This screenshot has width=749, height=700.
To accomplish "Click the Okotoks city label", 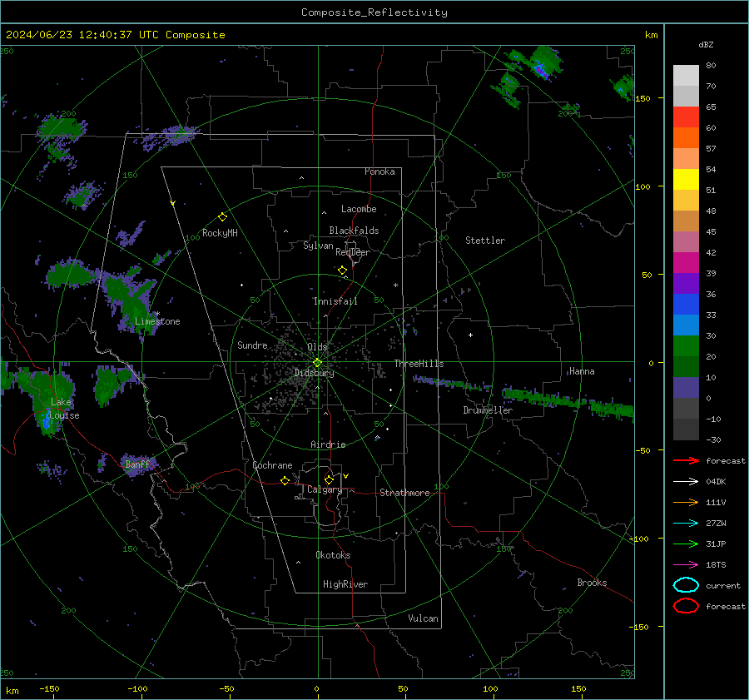I will pyautogui.click(x=333, y=555).
